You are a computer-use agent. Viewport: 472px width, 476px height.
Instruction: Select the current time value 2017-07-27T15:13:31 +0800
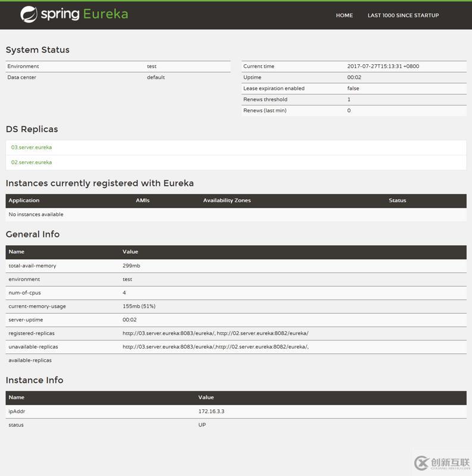(383, 66)
